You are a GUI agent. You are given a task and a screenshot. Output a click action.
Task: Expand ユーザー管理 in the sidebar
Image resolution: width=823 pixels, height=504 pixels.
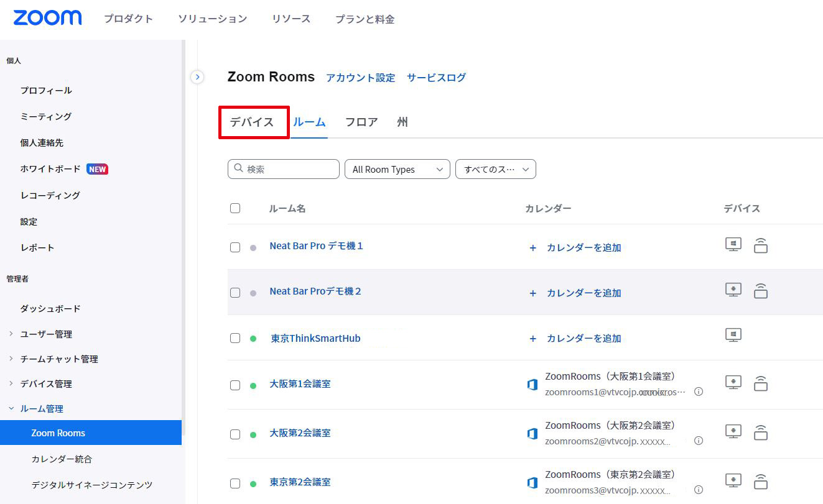click(x=11, y=334)
